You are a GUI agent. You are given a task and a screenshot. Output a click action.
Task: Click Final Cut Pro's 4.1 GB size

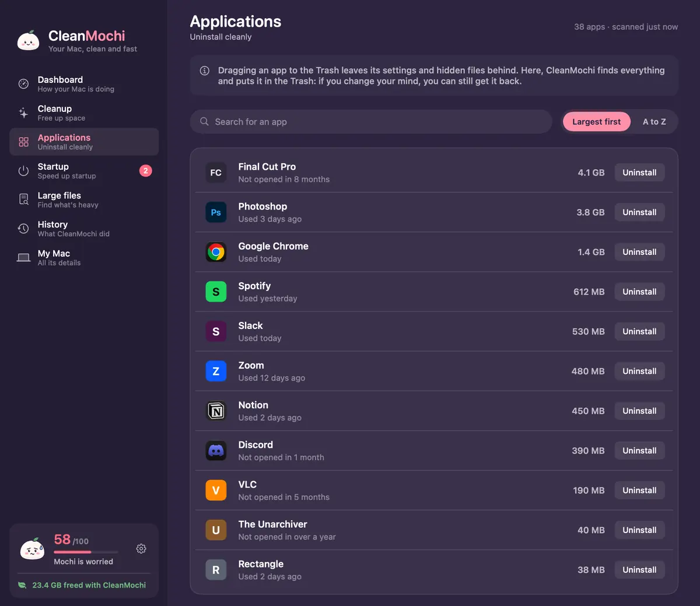click(591, 173)
